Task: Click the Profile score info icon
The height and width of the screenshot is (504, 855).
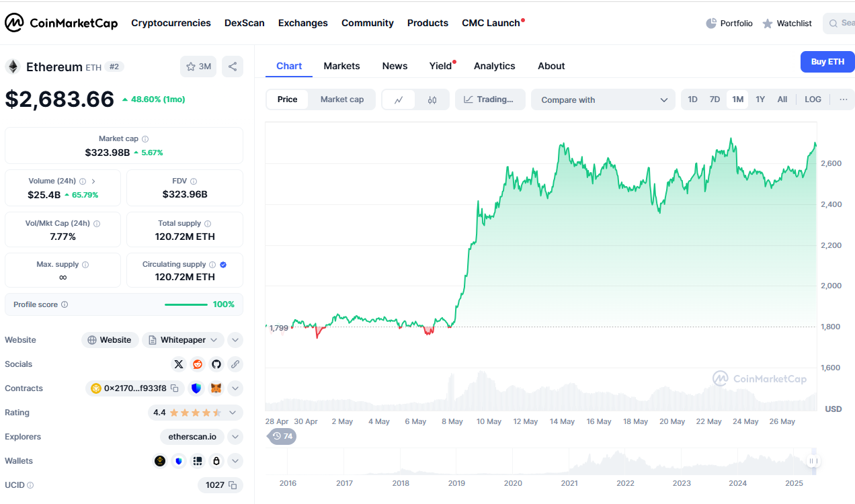Action: pyautogui.click(x=65, y=305)
